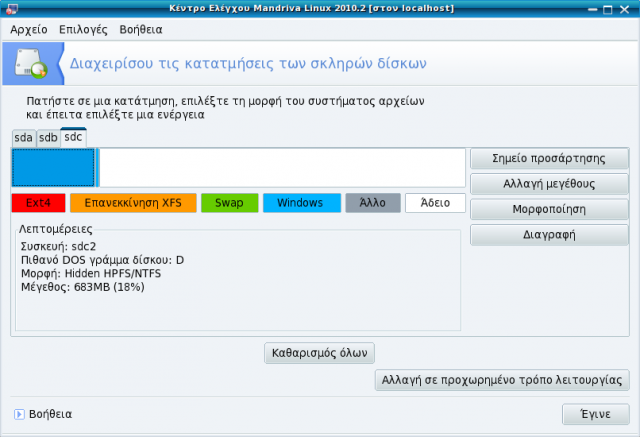Select the large blue sdc2 partition block

53,168
